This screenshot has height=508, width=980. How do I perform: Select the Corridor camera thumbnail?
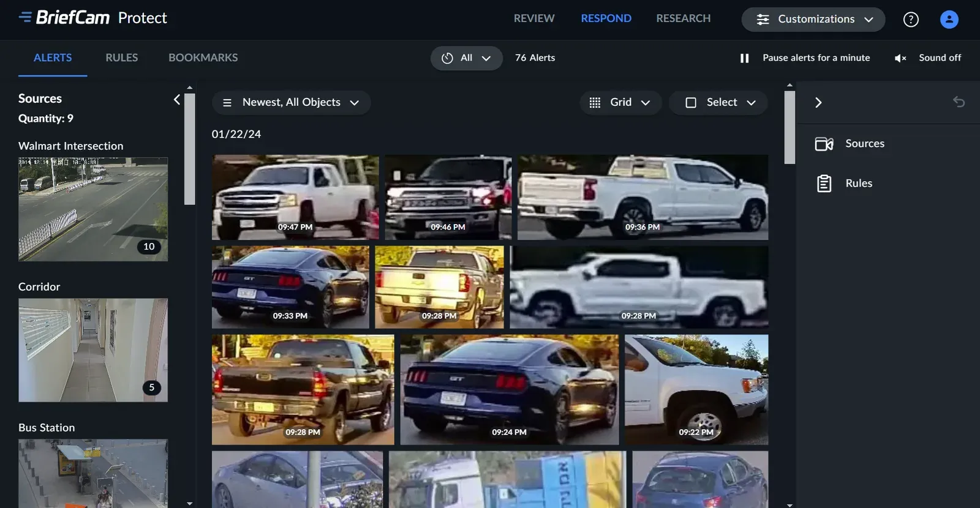[93, 350]
